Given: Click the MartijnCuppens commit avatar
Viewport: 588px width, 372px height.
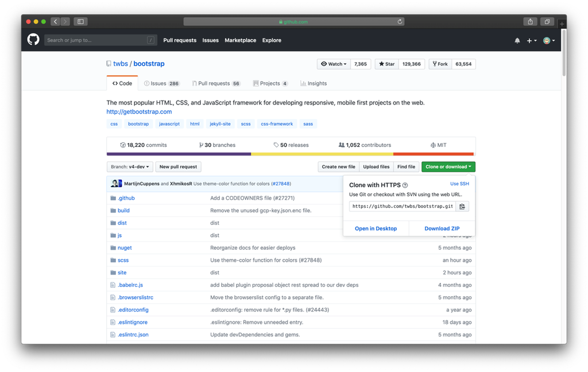Looking at the screenshot, I should 114,183.
